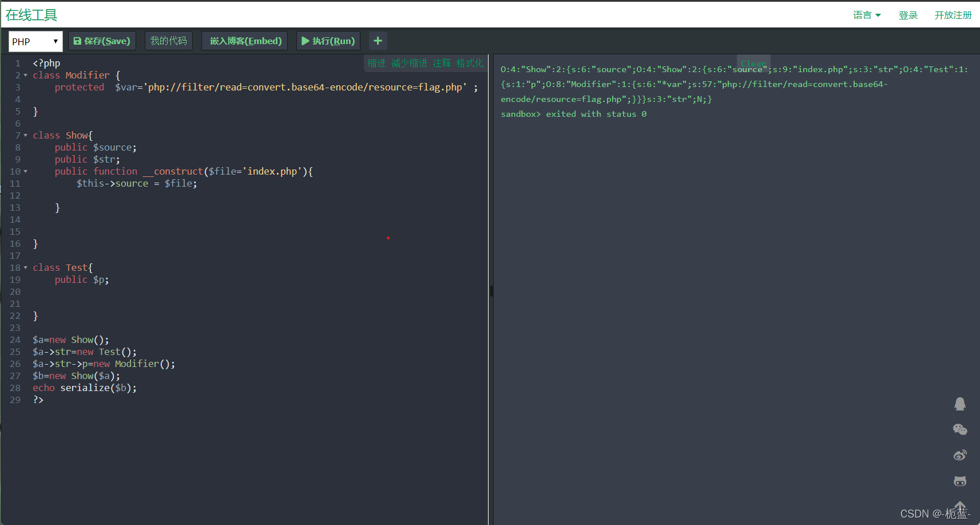Click 格式化 format code
980x525 pixels.
pos(470,63)
